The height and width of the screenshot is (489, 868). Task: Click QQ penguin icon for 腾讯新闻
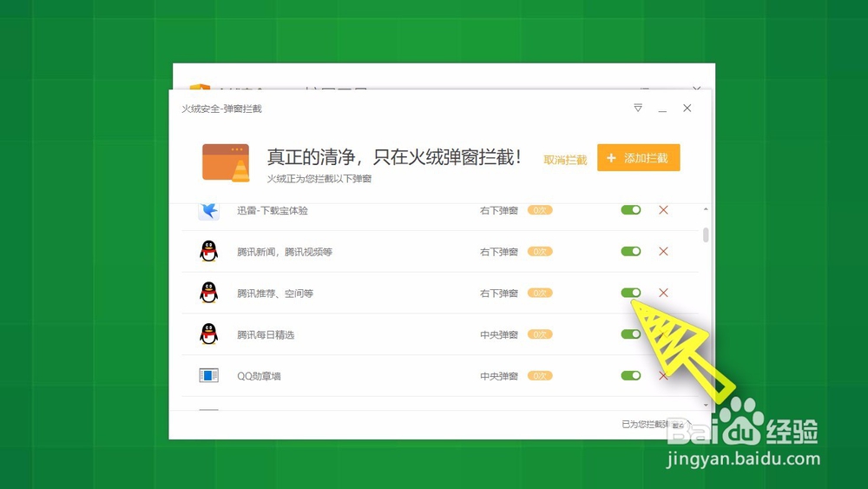click(x=208, y=251)
